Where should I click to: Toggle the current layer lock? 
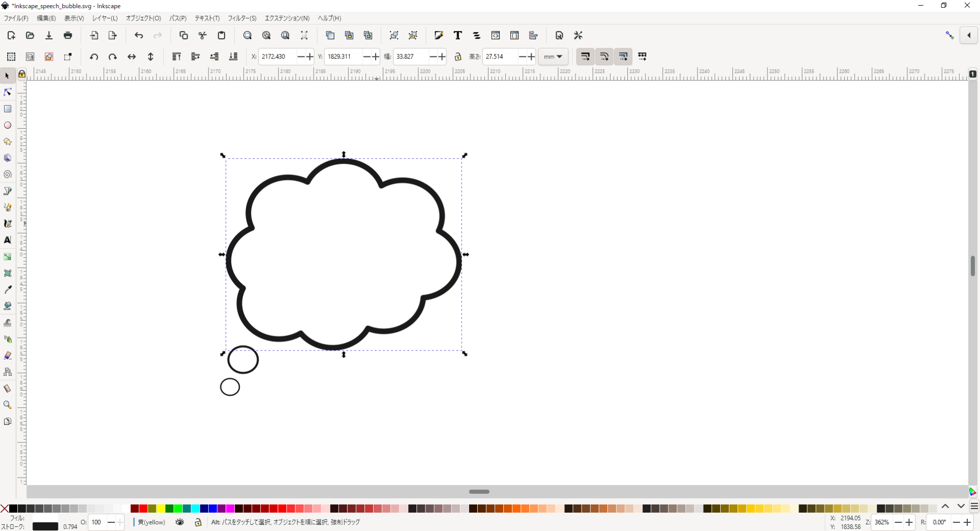198,522
